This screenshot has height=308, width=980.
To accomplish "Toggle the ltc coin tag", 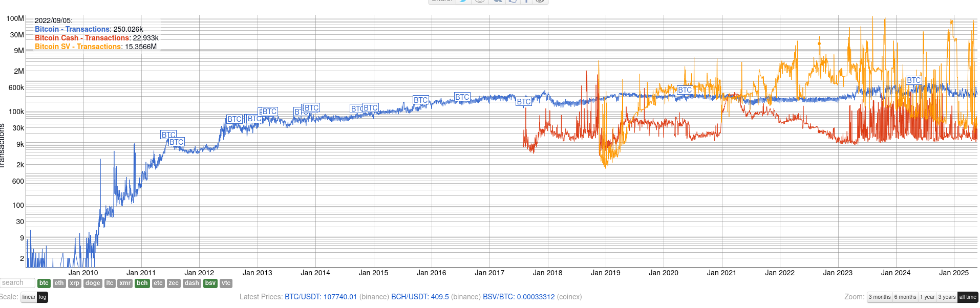I will [x=110, y=283].
